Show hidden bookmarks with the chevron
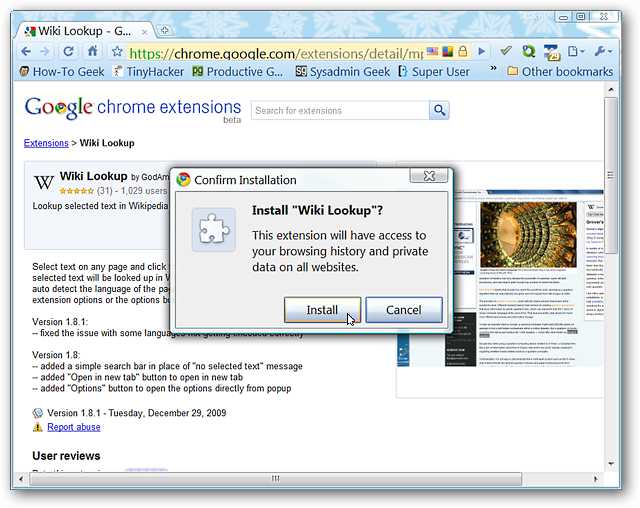The height and width of the screenshot is (508, 640). [493, 68]
